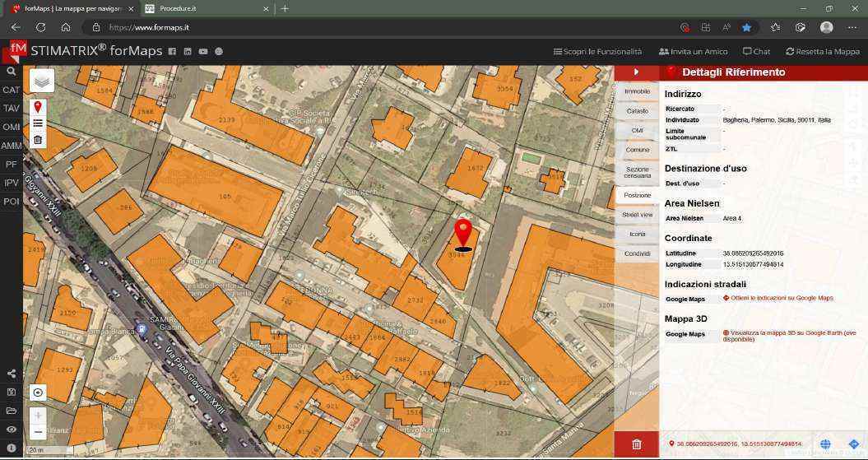Open the info icon at sidebar bottom
The image size is (868, 460).
tap(11, 448)
